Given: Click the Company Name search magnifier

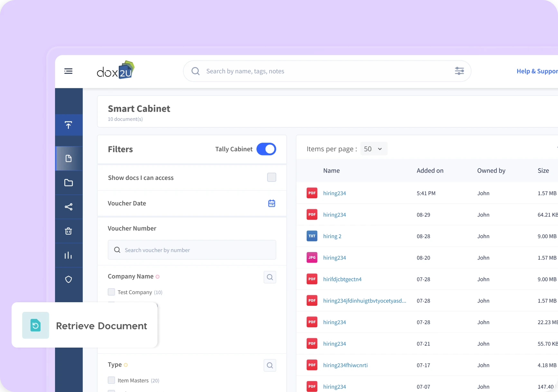Looking at the screenshot, I should 270,277.
